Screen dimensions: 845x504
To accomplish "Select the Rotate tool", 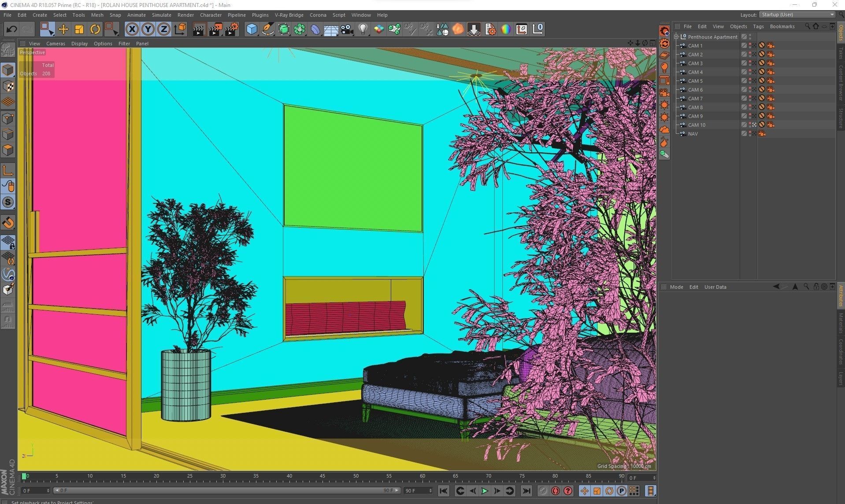I will coord(95,29).
